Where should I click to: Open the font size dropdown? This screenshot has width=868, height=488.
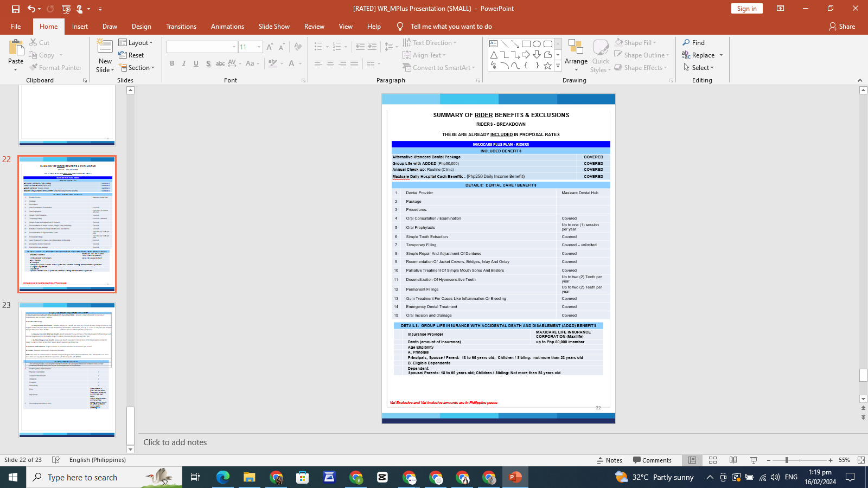point(259,47)
